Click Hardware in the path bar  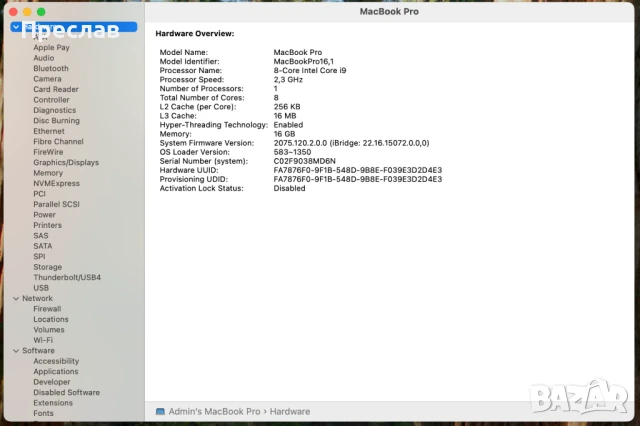tap(290, 411)
